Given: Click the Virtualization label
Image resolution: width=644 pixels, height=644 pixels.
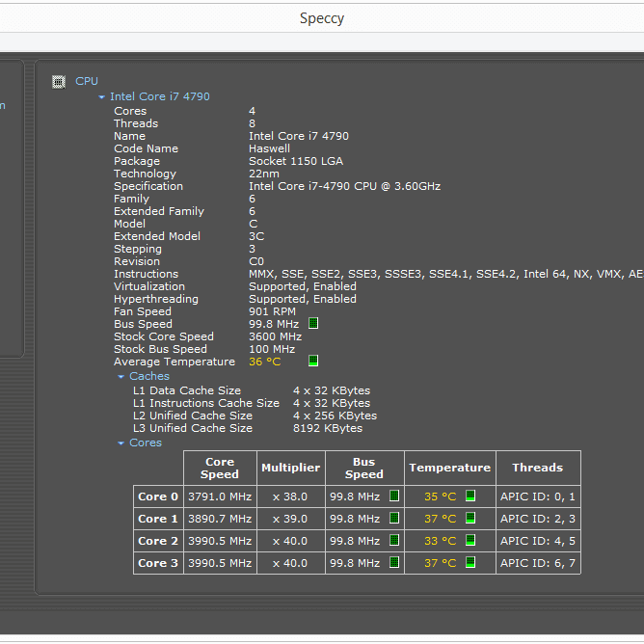Looking at the screenshot, I should coord(149,286).
